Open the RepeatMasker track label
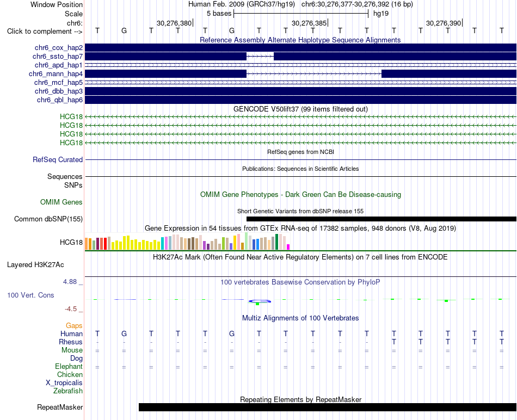The width and height of the screenshot is (517, 420). pyautogui.click(x=60, y=407)
